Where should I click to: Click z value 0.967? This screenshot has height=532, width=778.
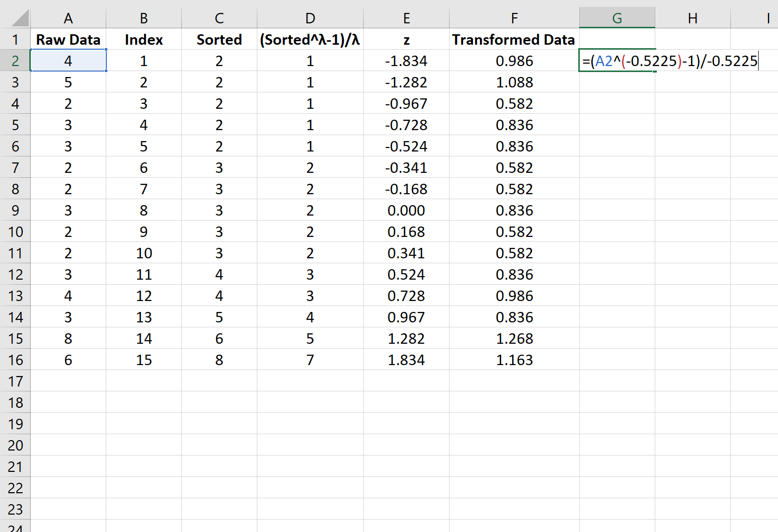pyautogui.click(x=406, y=317)
